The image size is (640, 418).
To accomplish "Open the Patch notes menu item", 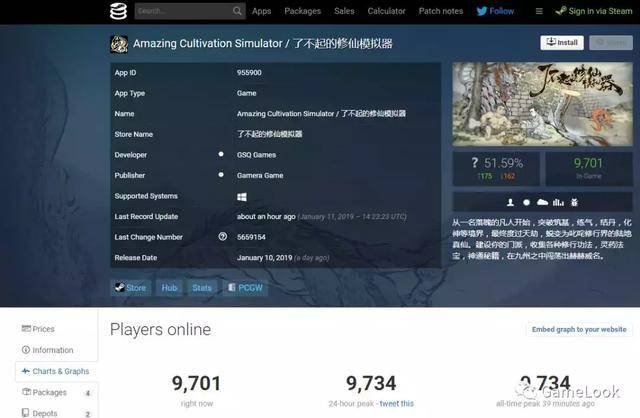I will point(441,11).
